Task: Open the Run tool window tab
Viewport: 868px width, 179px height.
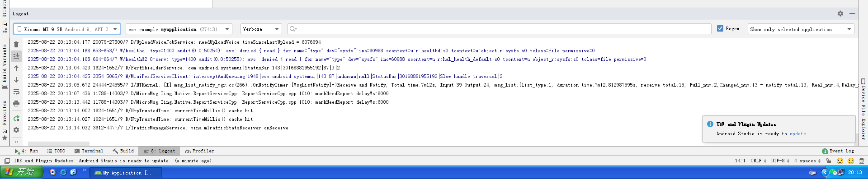Action: tap(27, 151)
